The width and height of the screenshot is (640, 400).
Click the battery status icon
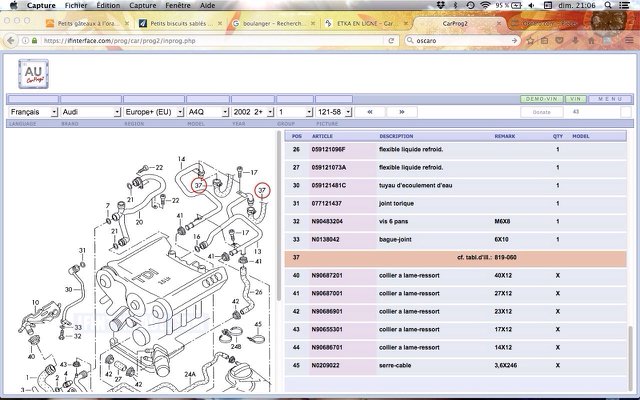click(x=516, y=5)
